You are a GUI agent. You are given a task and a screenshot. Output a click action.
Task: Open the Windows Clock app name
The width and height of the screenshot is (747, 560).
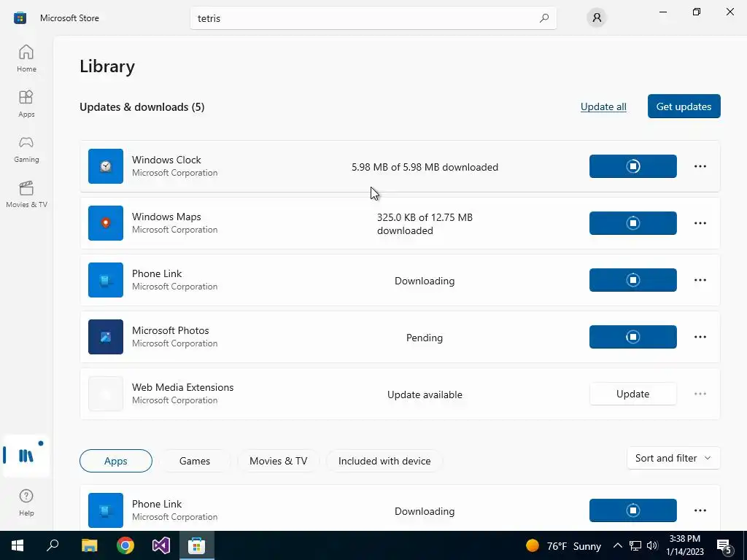[166, 160]
